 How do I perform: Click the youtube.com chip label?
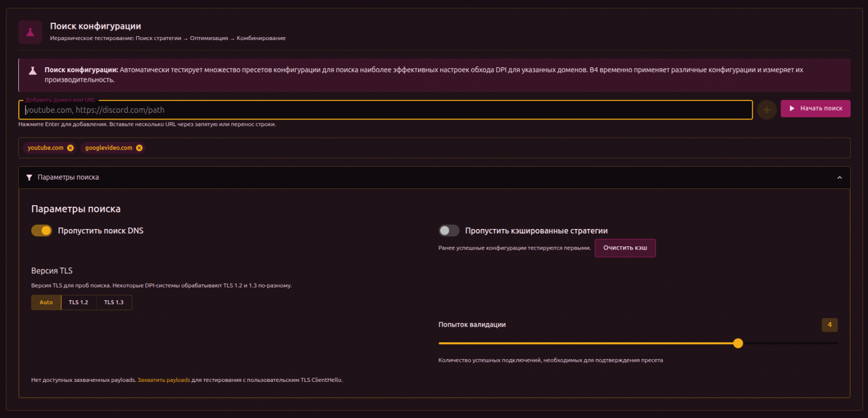coord(46,148)
